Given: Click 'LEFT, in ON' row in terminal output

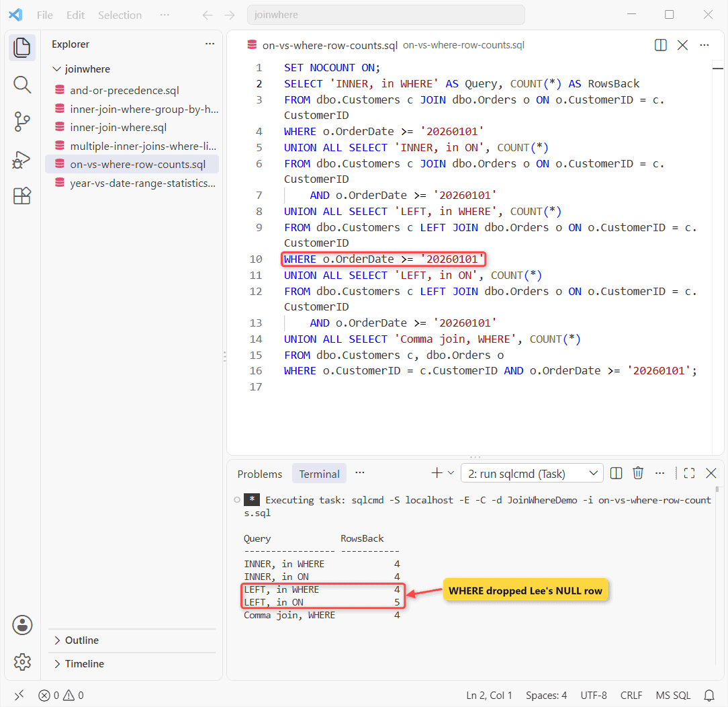Looking at the screenshot, I should coord(322,602).
